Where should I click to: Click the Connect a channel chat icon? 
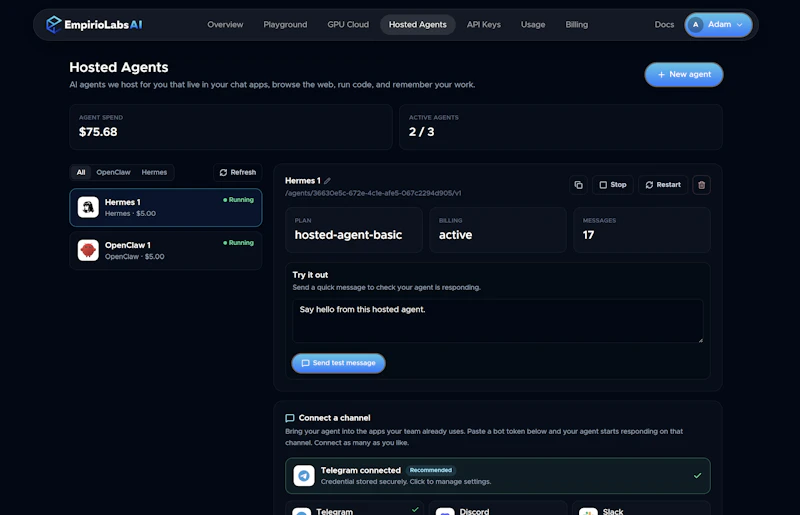pos(290,418)
